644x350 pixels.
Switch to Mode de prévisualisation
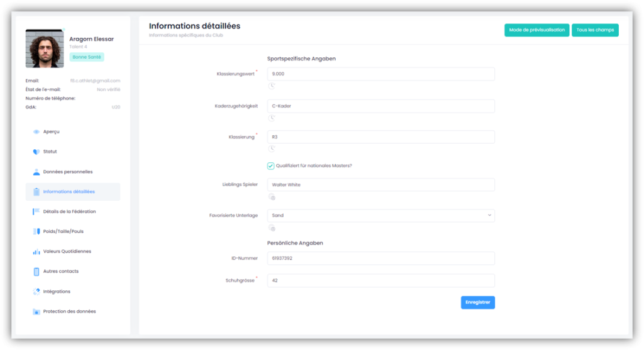(536, 30)
